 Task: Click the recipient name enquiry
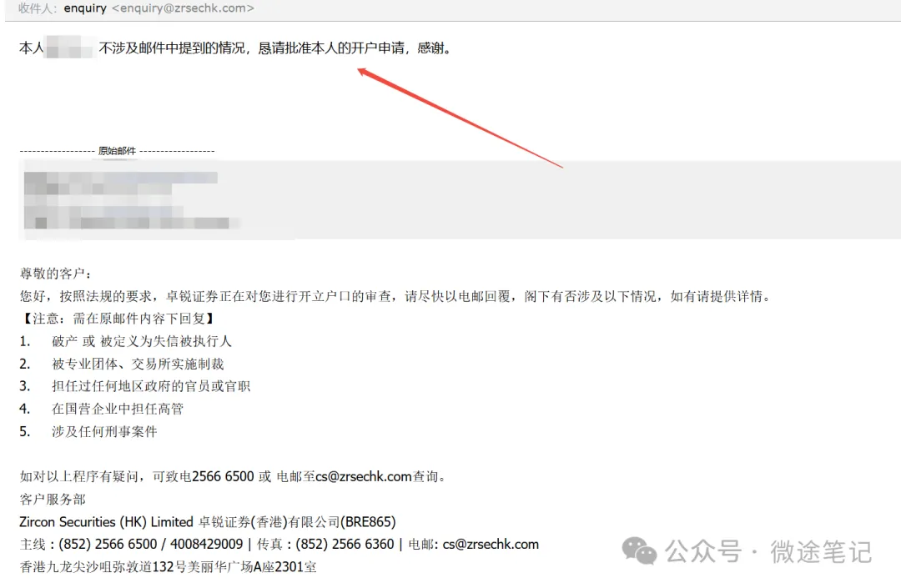[x=85, y=8]
